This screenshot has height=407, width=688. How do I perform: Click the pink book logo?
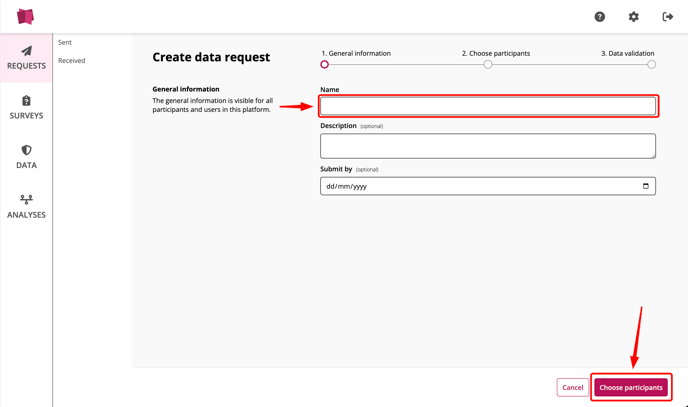click(x=25, y=17)
